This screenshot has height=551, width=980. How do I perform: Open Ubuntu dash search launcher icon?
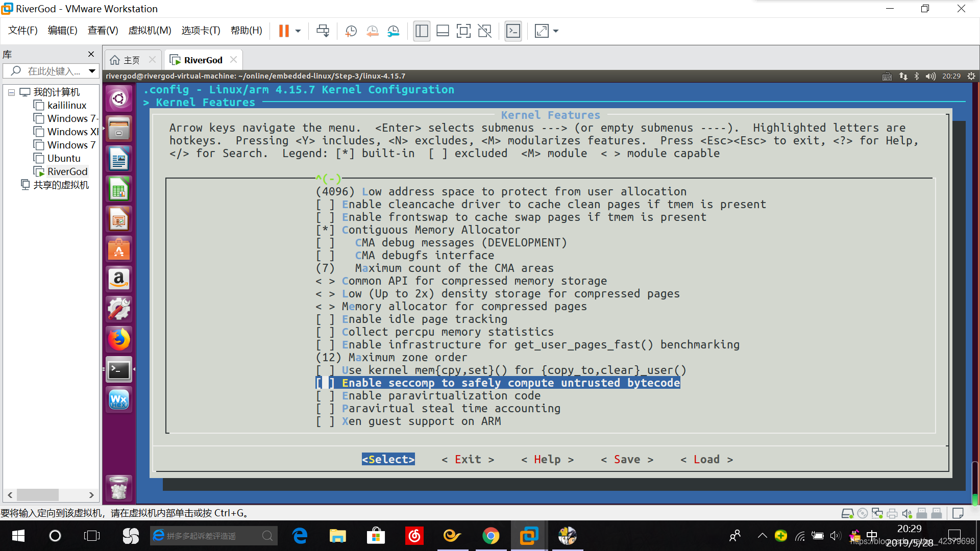[x=119, y=98]
